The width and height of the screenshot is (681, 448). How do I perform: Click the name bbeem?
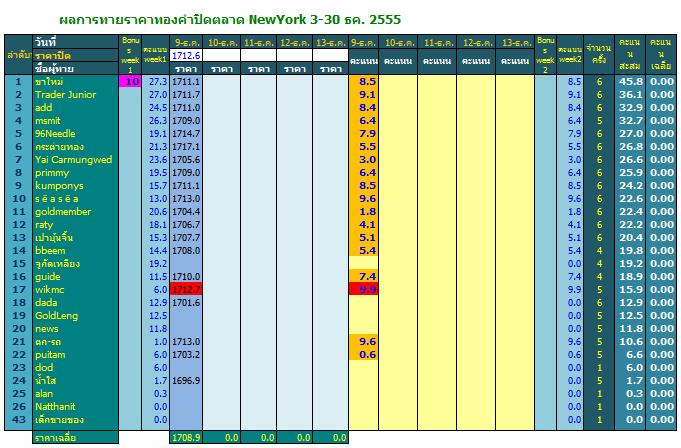coord(50,250)
